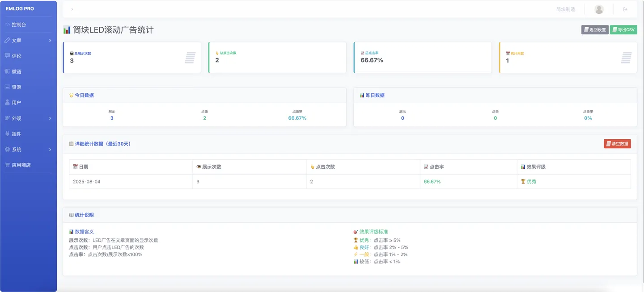The width and height of the screenshot is (644, 292).
Task: Click the 评论 comments icon in sidebar
Action: [7, 56]
